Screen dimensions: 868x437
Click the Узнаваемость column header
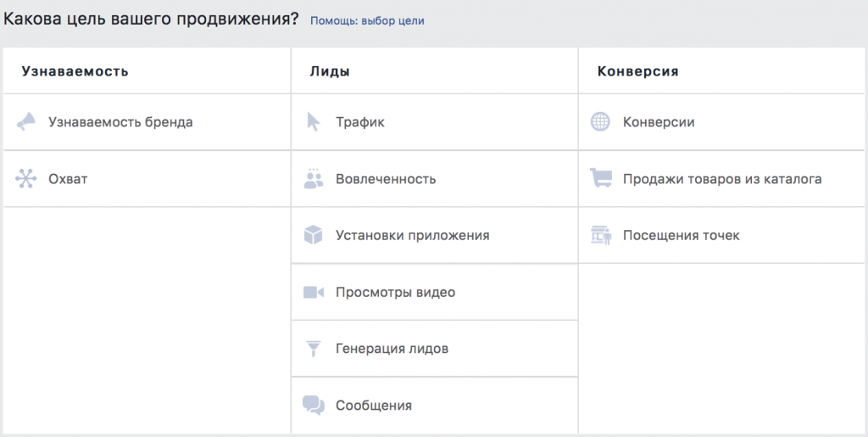(75, 71)
